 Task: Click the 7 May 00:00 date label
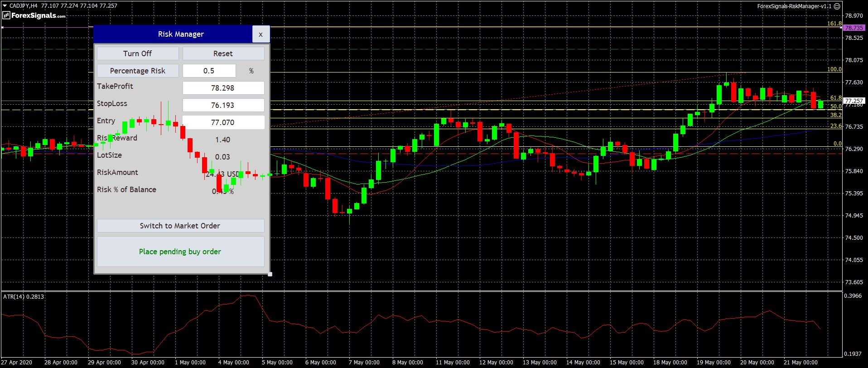pos(364,363)
